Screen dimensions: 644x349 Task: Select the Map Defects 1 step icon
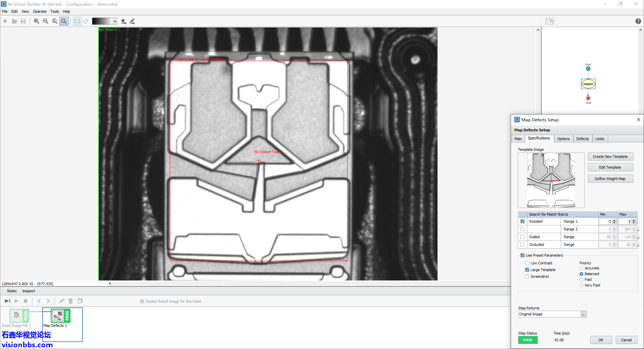pos(57,316)
